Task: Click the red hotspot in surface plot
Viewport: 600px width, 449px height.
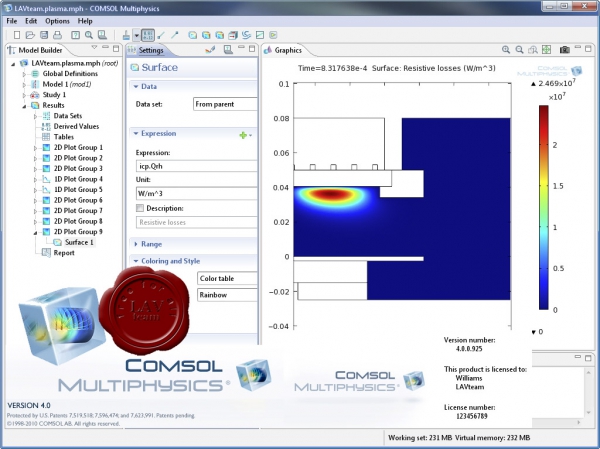Action: pos(331,194)
